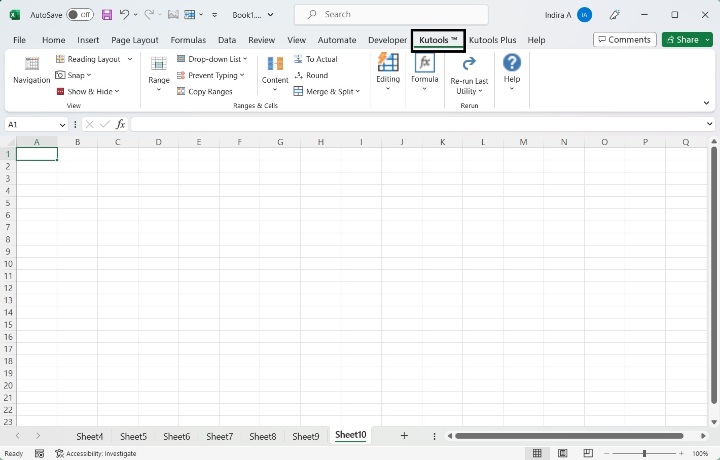720x460 pixels.
Task: Click the green Share button
Action: (x=687, y=40)
